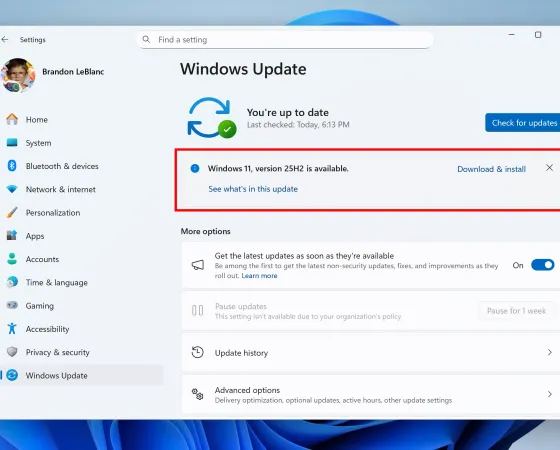Viewport: 560px width, 450px height.
Task: Click the Bluetooth icon in sidebar
Action: [x=12, y=166]
